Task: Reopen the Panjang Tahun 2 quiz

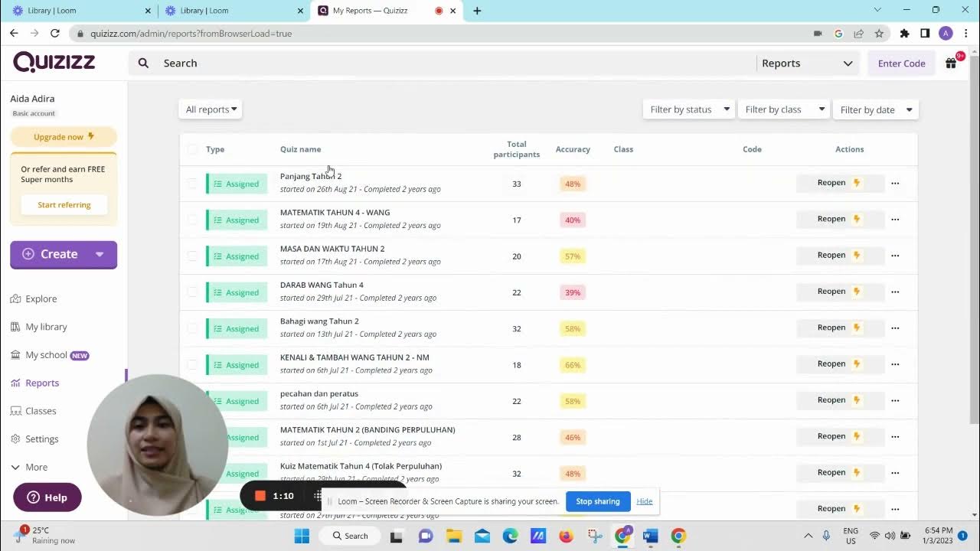Action: 840,183
